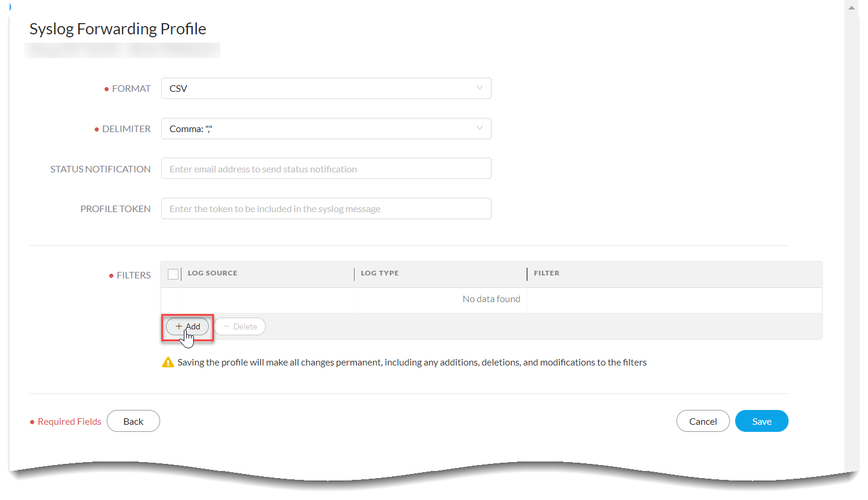Click the saving profile warning message
The height and width of the screenshot is (500, 868).
point(411,363)
